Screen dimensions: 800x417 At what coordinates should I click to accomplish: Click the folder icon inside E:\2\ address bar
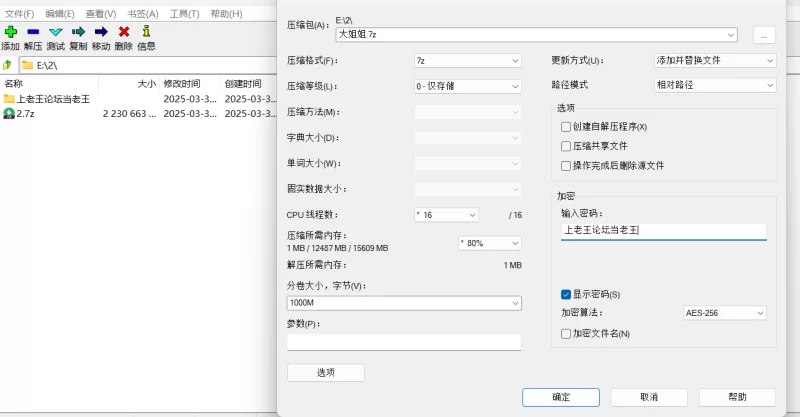(28, 65)
